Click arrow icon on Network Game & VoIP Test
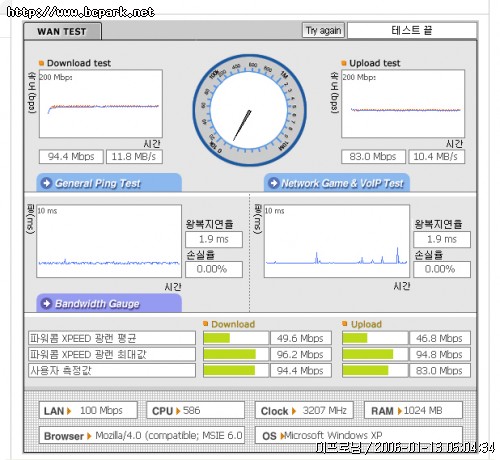This screenshot has width=500, height=460. pos(273,183)
